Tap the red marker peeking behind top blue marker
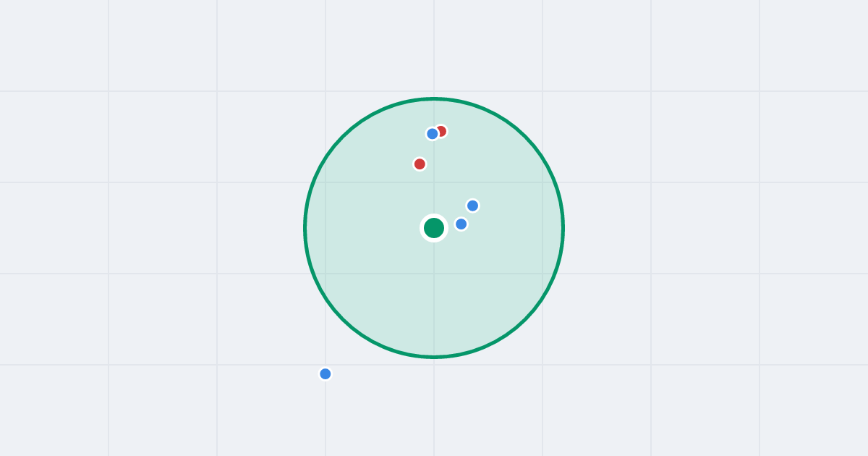This screenshot has width=868, height=456. (443, 130)
